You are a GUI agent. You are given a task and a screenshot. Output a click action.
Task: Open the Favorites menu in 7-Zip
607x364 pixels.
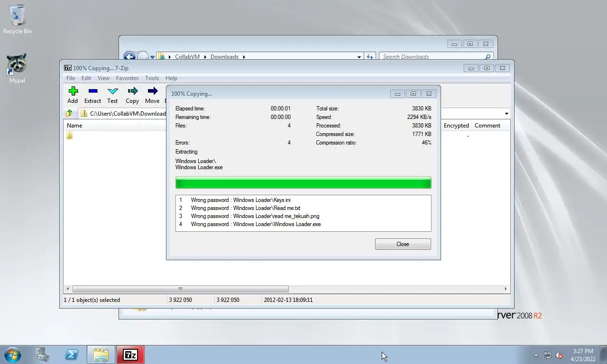[127, 78]
